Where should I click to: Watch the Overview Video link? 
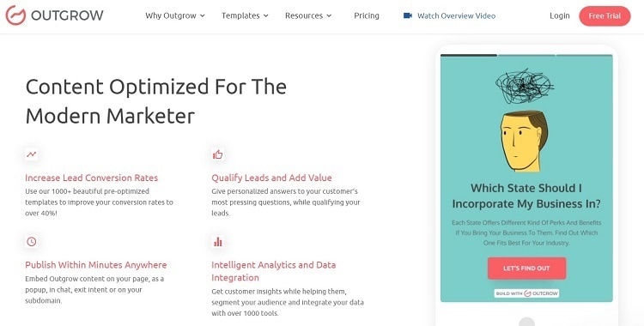[456, 15]
